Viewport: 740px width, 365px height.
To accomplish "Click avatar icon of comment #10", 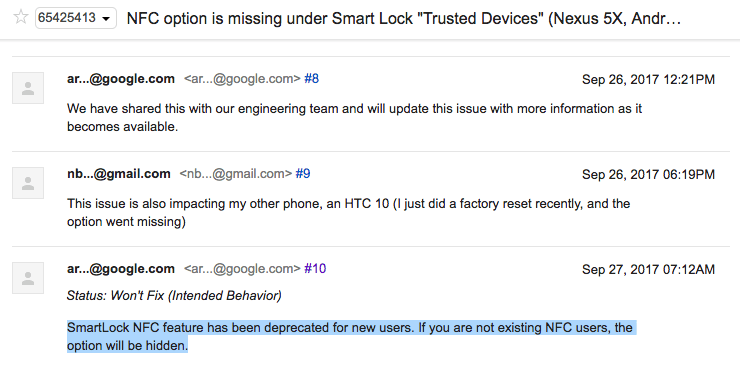I will (x=28, y=278).
